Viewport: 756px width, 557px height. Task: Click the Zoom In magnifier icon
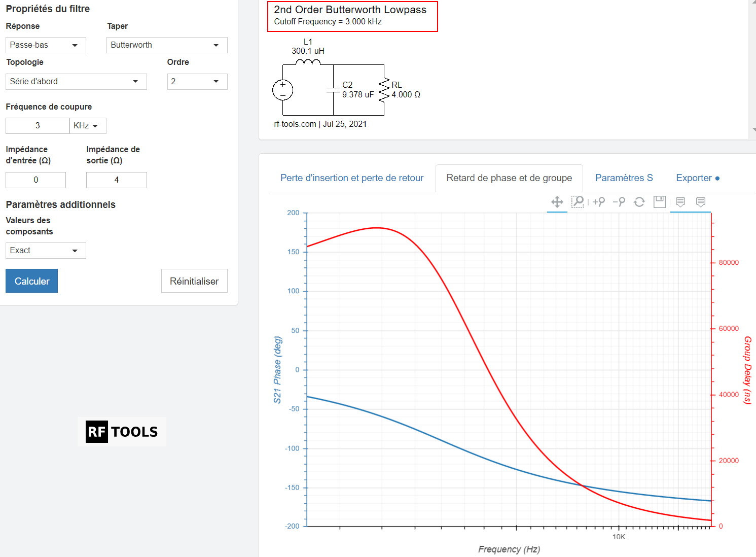(599, 202)
